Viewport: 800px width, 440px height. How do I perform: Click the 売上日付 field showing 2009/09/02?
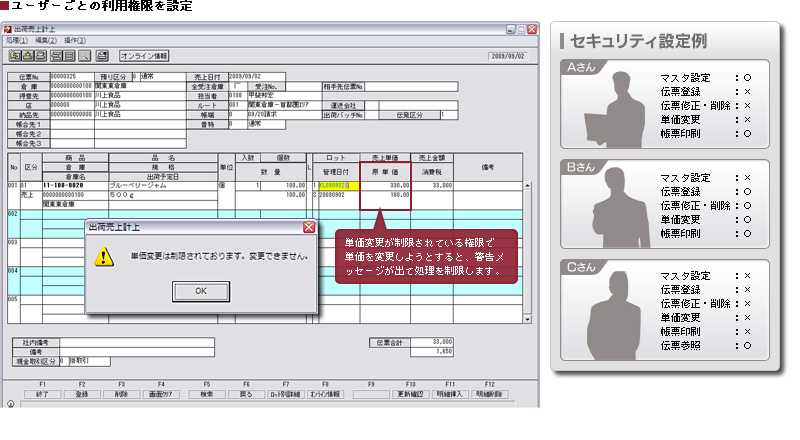pos(257,77)
